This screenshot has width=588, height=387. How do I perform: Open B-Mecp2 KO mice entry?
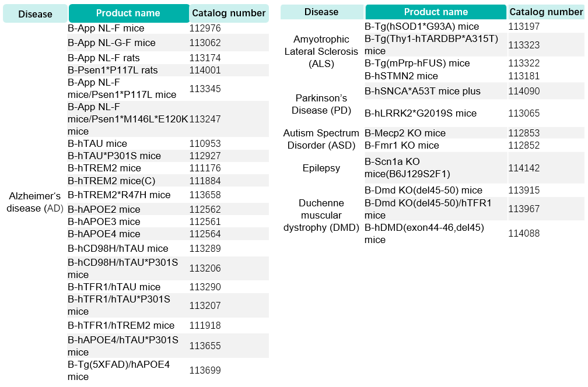pos(405,133)
